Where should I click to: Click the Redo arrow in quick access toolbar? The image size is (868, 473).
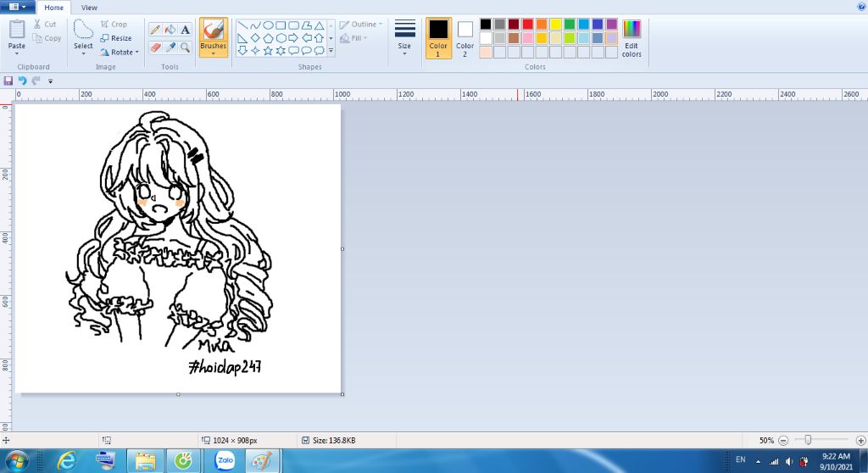click(36, 81)
